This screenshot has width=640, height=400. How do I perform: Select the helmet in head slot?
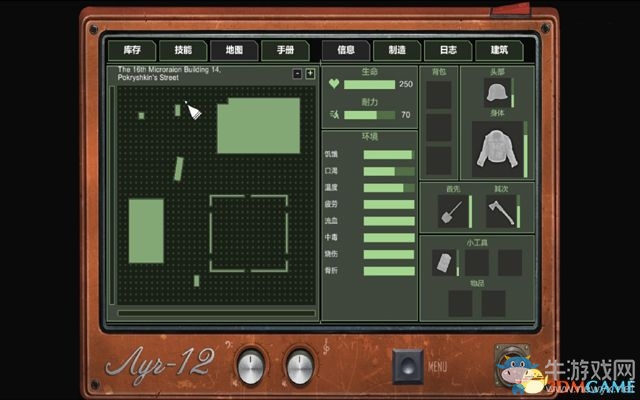(x=497, y=92)
